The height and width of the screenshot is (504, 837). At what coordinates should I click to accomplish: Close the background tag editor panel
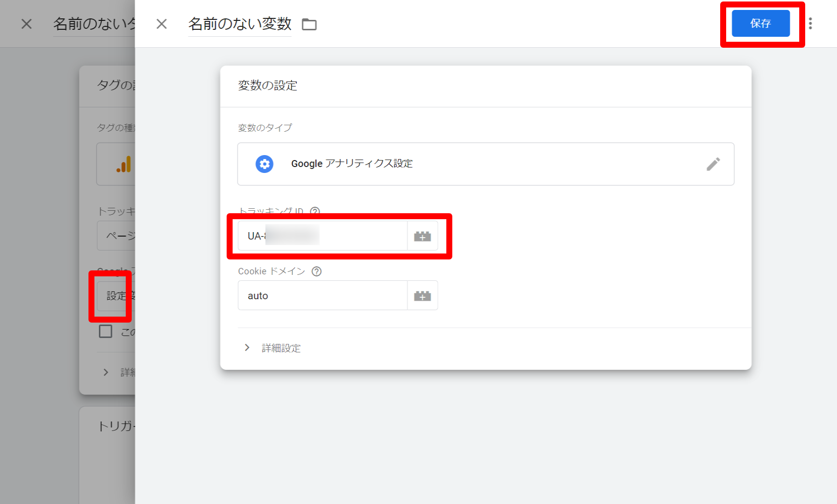[27, 24]
